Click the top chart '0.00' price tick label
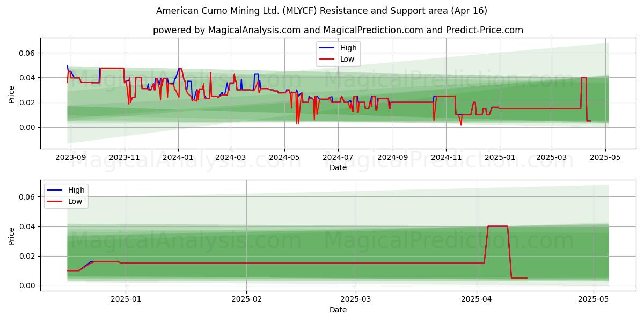 [28, 127]
